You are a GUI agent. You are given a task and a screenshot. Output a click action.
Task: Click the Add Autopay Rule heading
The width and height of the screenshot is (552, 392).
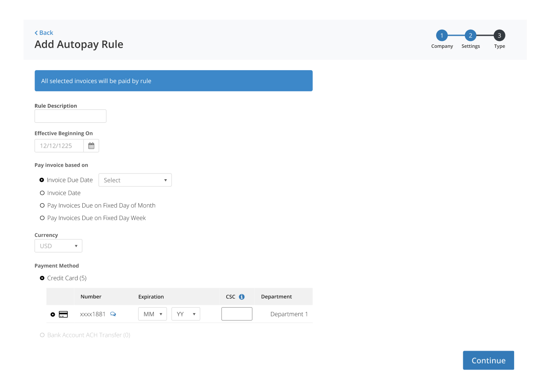point(79,44)
